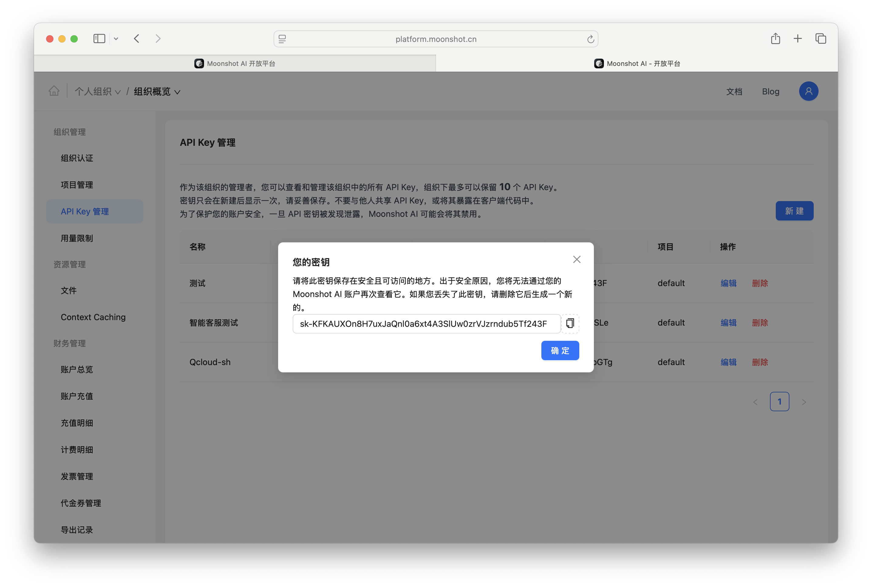Show tab overview icon
This screenshot has width=872, height=588.
[x=821, y=39]
